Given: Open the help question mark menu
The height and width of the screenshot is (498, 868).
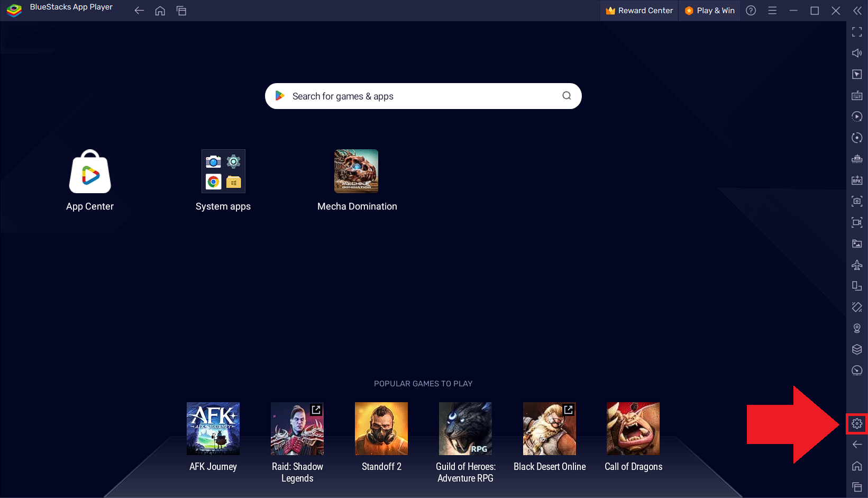Looking at the screenshot, I should coord(751,10).
